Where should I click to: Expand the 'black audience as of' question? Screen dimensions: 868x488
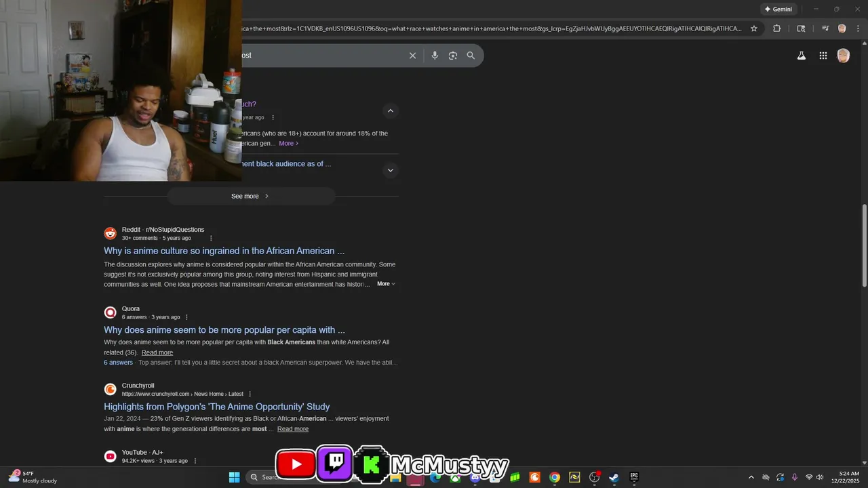(390, 170)
